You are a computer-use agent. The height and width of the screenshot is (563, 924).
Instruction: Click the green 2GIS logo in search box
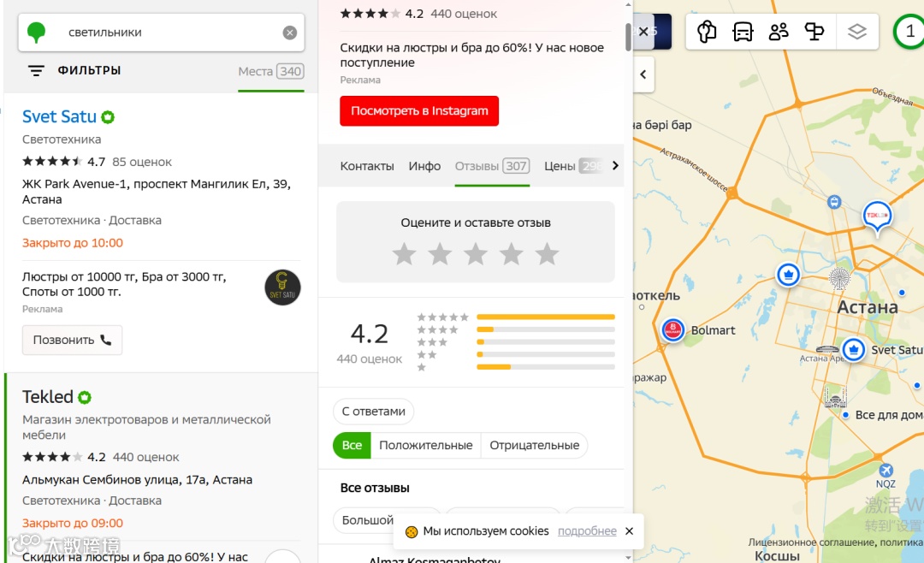[36, 33]
